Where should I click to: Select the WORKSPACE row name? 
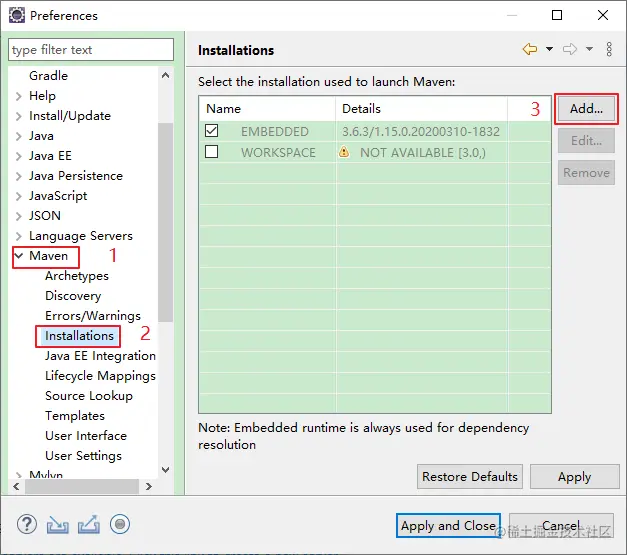[278, 152]
